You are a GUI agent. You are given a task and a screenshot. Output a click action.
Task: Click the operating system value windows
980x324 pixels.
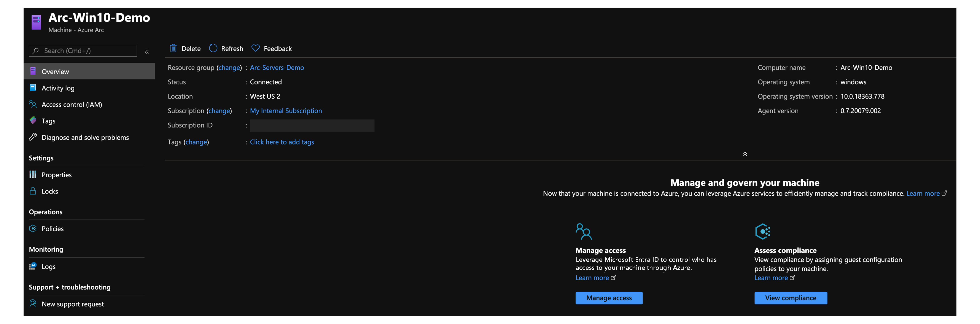point(853,82)
